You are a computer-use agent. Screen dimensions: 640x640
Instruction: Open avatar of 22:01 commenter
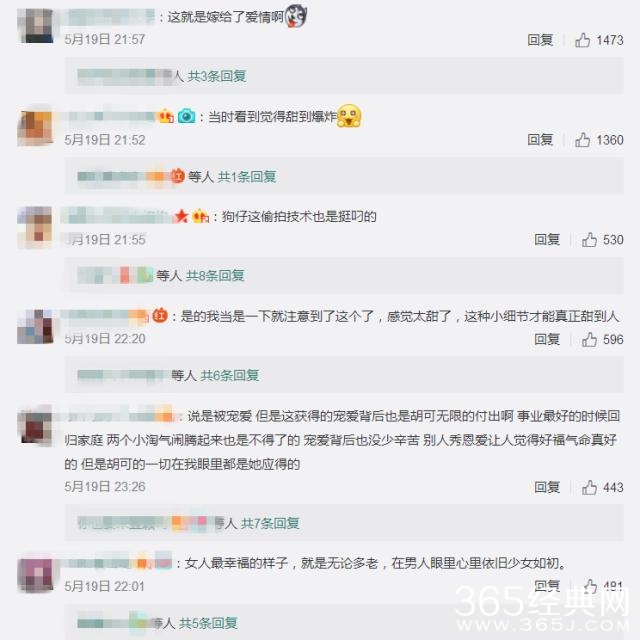36,575
